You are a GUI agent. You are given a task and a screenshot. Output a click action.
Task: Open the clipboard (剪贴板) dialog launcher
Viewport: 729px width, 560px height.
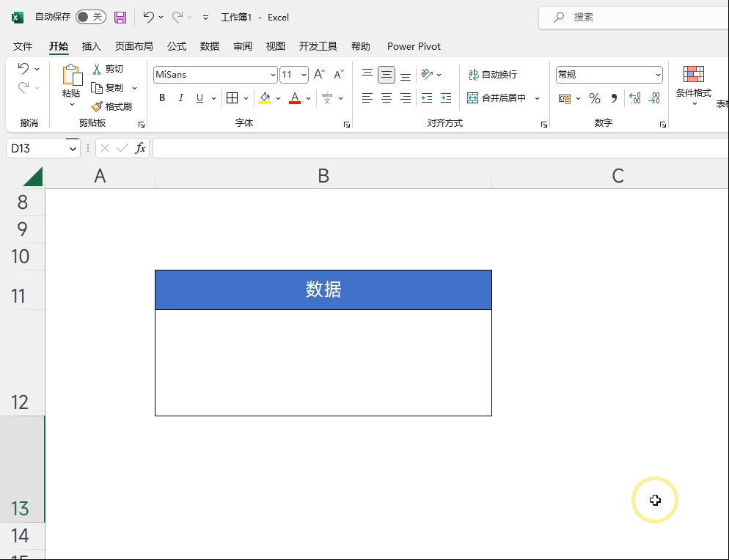click(142, 125)
